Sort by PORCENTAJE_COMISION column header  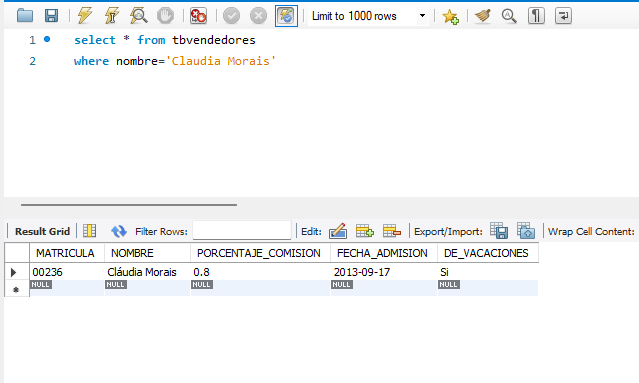[260, 253]
